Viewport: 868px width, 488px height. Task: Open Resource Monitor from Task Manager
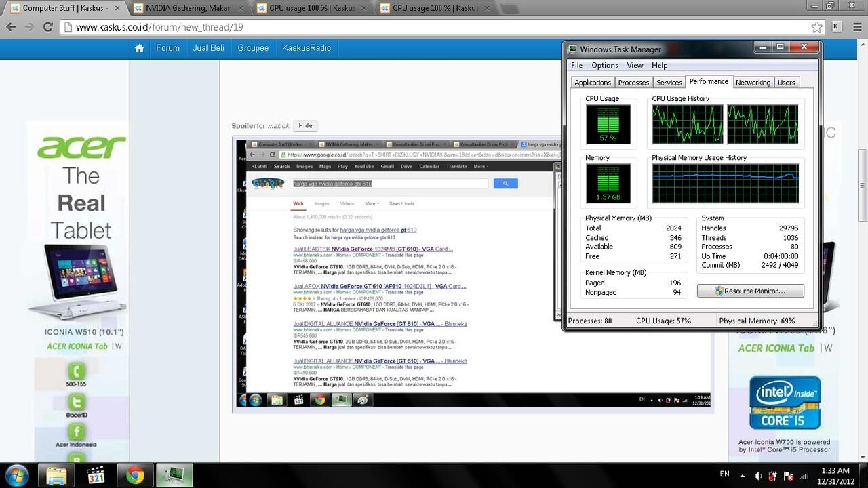(750, 291)
